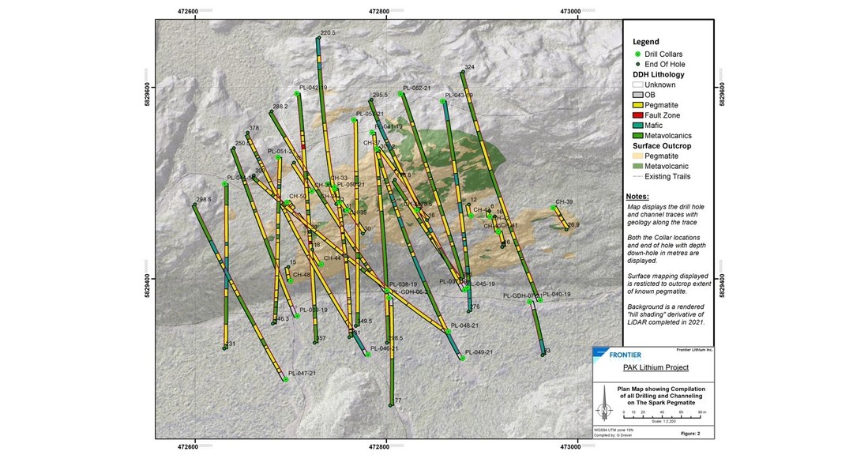Collapse the Legend panel header
This screenshot has width=868, height=455.
[x=645, y=42]
